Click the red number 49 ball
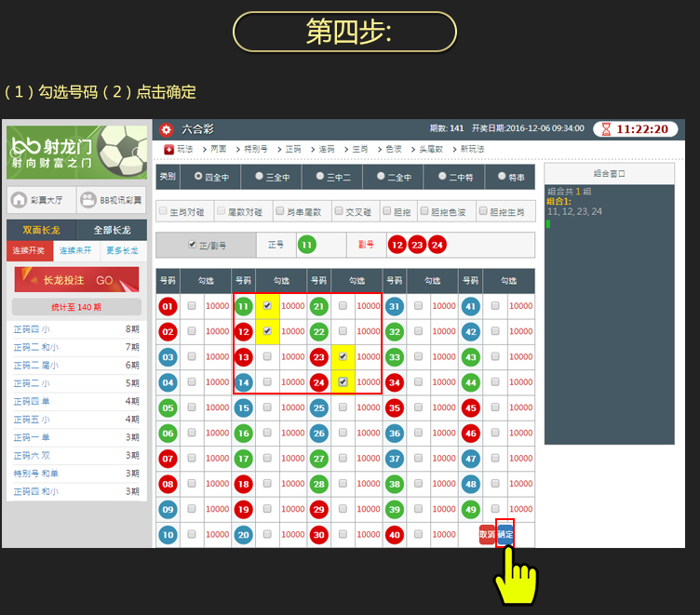 [x=469, y=509]
